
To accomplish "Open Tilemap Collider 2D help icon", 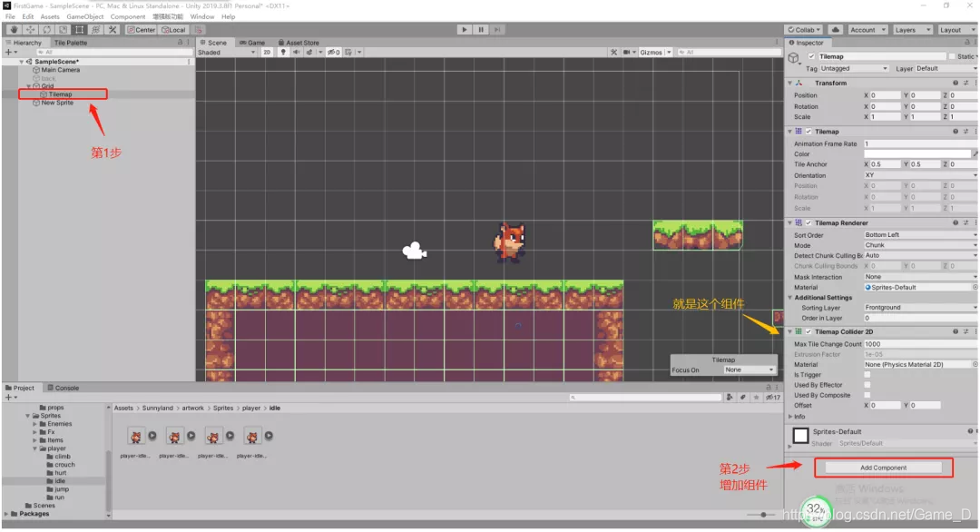I will 955,332.
